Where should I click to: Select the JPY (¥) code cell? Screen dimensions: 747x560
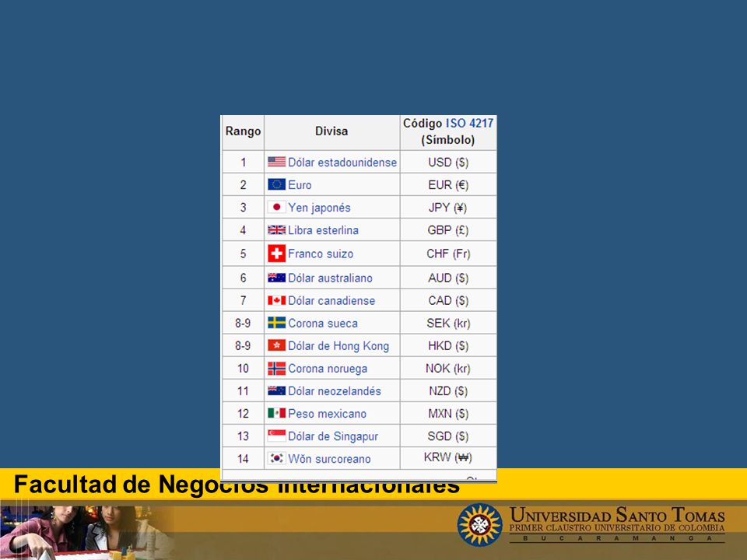coord(448,208)
